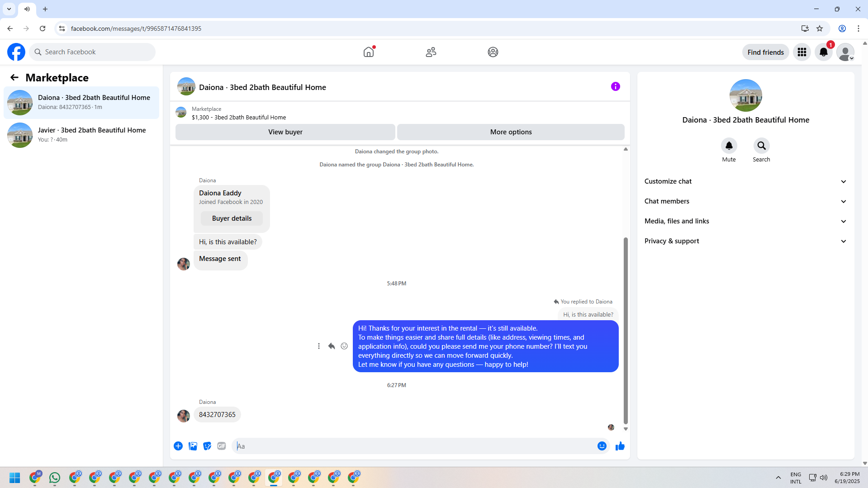Screen dimensions: 868x488
Task: Open the Marketplace listing thumbnail in header bar
Action: (x=181, y=113)
